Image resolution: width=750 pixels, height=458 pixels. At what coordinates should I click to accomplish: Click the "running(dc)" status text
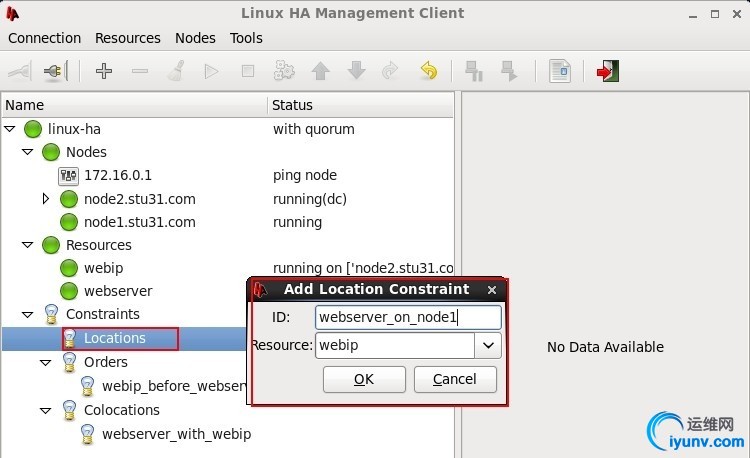(x=310, y=199)
